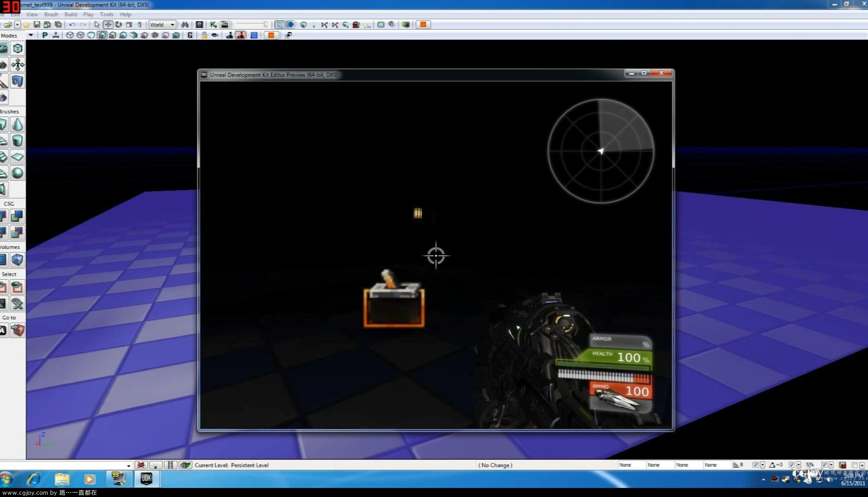Open Windows Explorer folder in taskbar

click(x=62, y=479)
